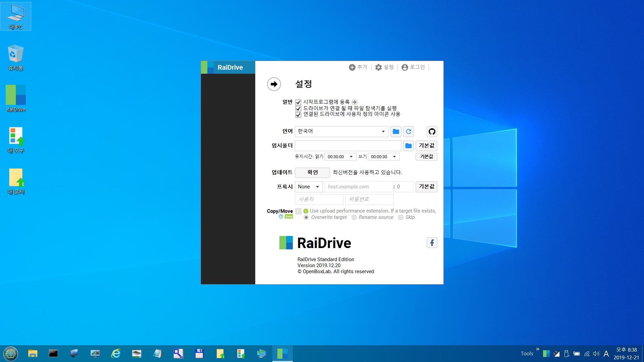Click 확인 update check button
Screen dimensions: 644x362
pyautogui.click(x=312, y=173)
